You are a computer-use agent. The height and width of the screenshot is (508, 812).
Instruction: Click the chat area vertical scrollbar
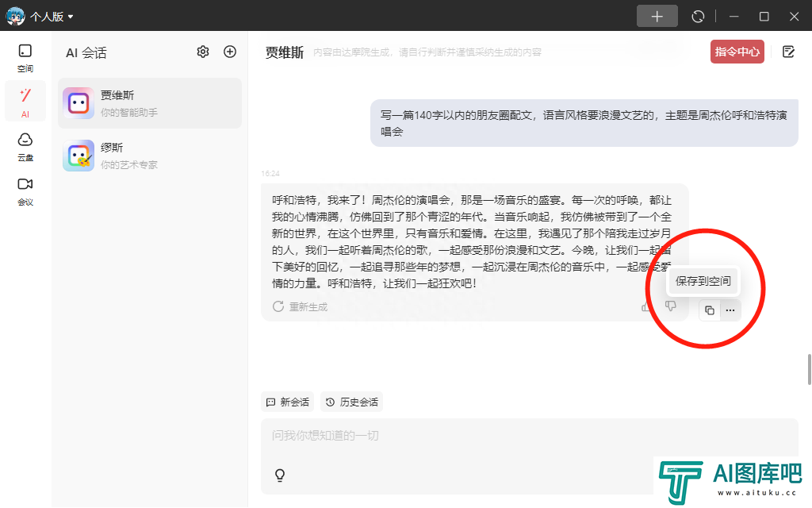pos(809,369)
